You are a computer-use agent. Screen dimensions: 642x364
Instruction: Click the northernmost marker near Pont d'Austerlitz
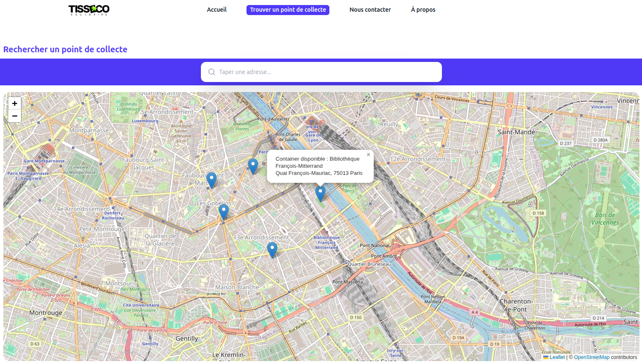tap(253, 165)
